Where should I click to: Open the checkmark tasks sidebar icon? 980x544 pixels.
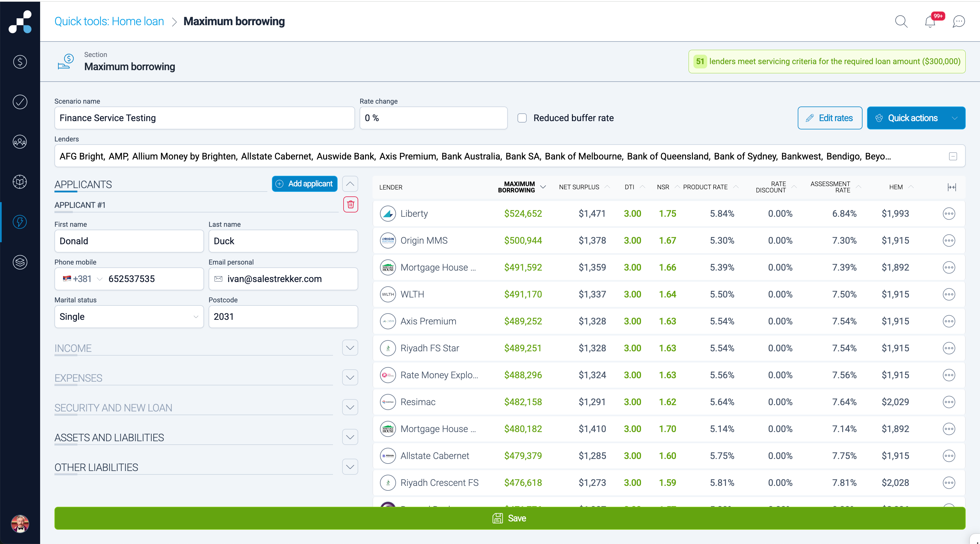tap(20, 102)
